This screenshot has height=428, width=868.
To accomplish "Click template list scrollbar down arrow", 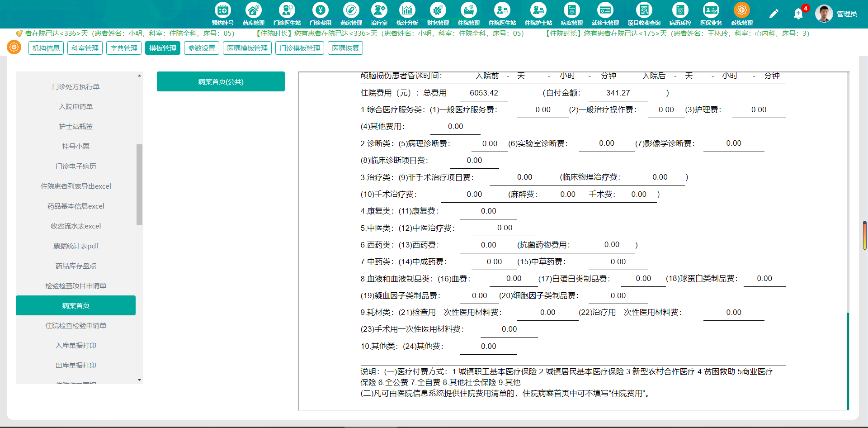I will coord(139,380).
